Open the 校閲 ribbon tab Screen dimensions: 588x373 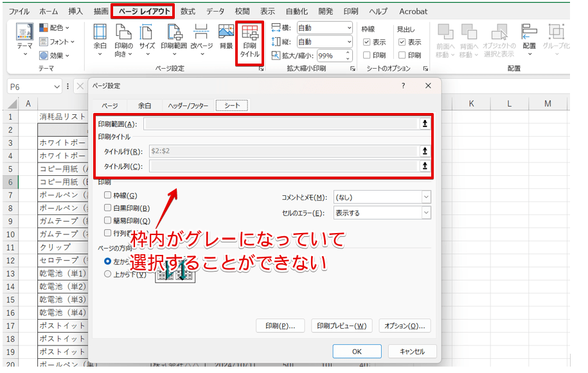point(242,11)
